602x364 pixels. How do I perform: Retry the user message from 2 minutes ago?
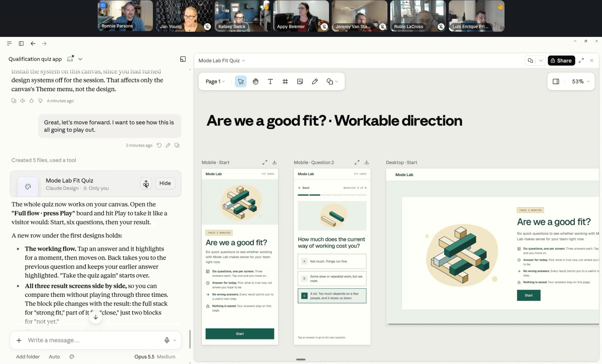pos(159,145)
